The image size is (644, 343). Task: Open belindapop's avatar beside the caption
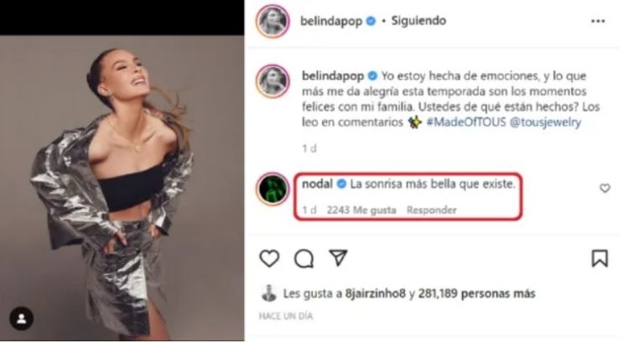tap(273, 81)
